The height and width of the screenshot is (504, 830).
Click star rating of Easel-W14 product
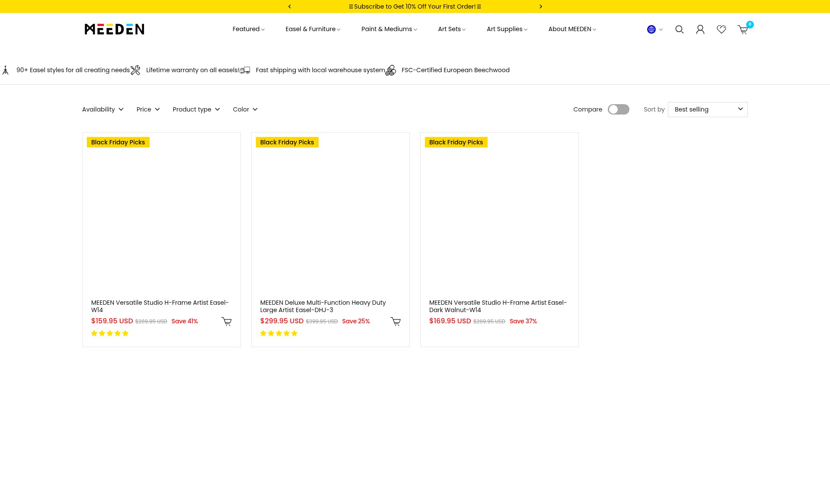pyautogui.click(x=110, y=333)
